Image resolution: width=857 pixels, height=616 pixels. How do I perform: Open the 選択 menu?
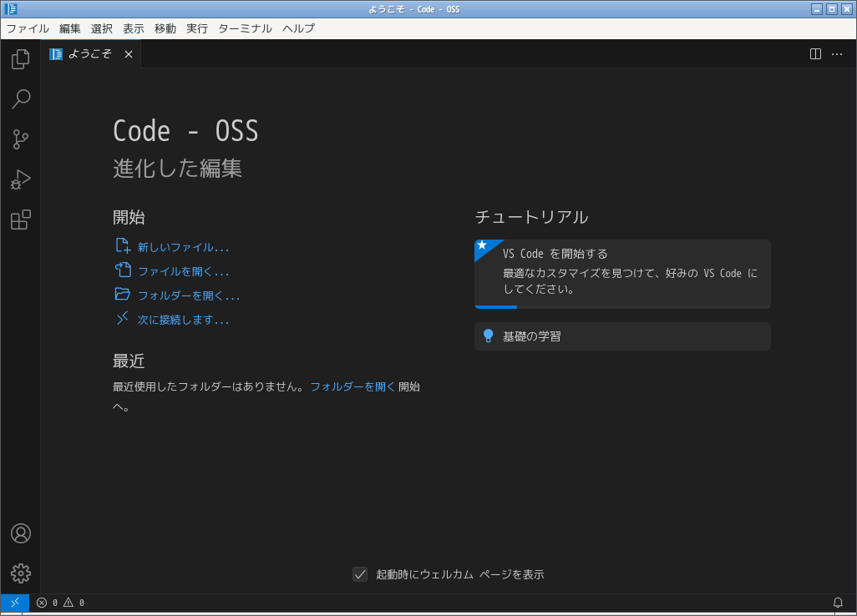pos(102,28)
